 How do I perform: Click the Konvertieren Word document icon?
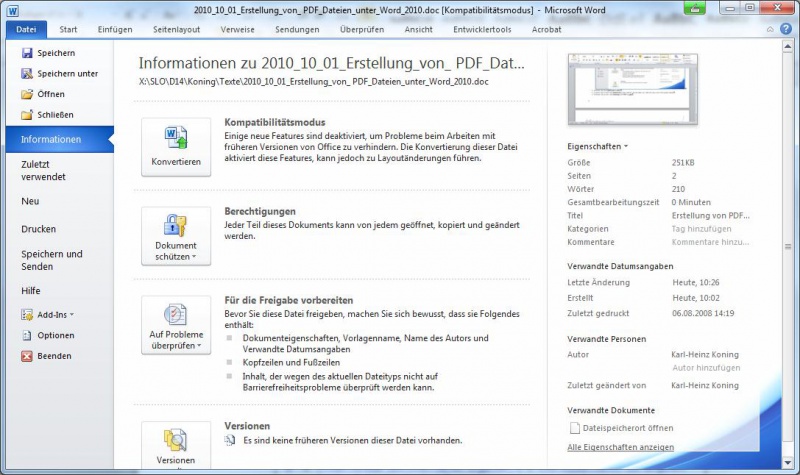[176, 138]
